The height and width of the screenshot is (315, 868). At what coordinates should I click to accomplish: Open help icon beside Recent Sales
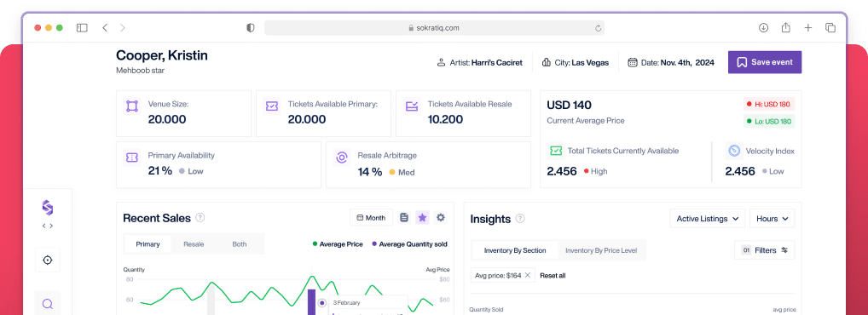(200, 218)
